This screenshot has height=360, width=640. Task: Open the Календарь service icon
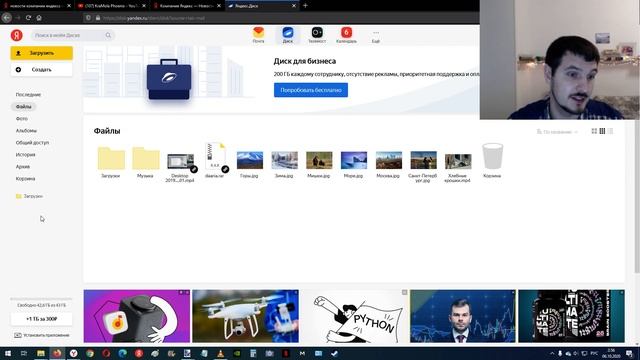click(x=346, y=35)
